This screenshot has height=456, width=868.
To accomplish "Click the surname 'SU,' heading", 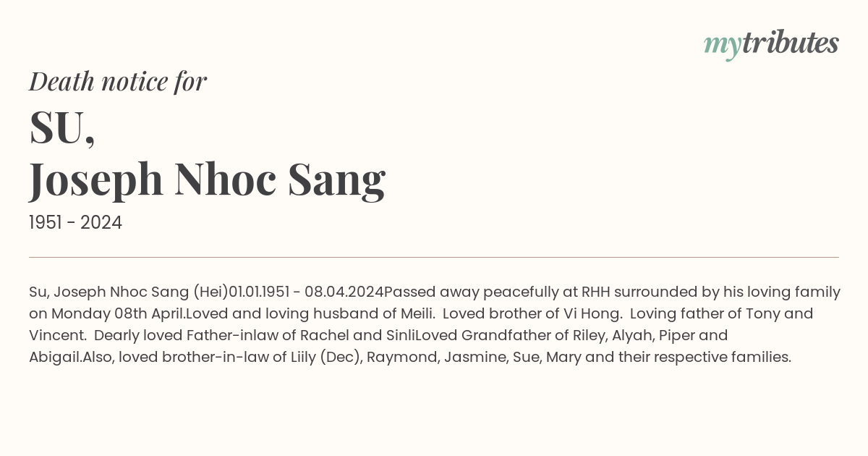I will pos(62,128).
